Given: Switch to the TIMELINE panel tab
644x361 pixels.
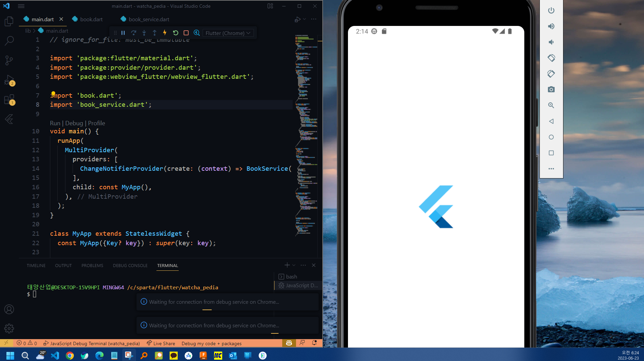Looking at the screenshot, I should pyautogui.click(x=36, y=265).
